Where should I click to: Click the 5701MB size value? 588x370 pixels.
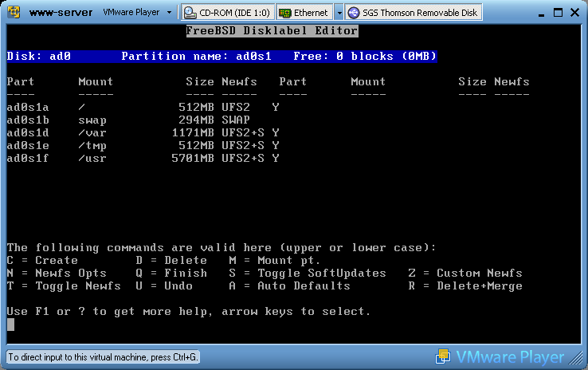193,159
